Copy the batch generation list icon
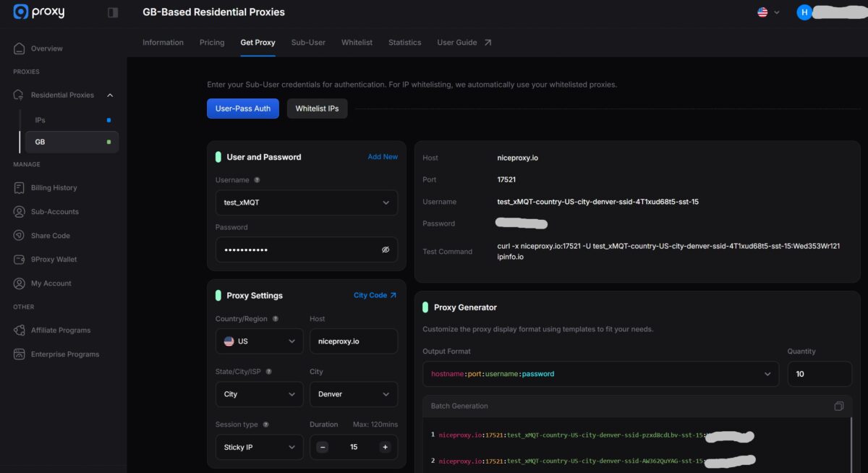868x473 pixels. pos(839,406)
